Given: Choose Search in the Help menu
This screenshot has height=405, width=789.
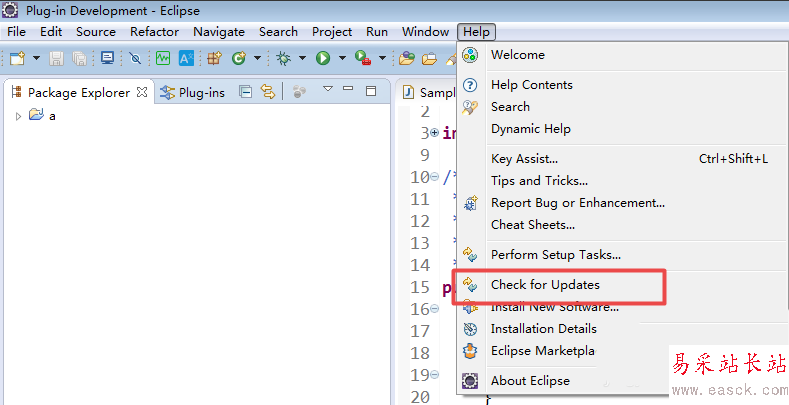Looking at the screenshot, I should point(622,107).
